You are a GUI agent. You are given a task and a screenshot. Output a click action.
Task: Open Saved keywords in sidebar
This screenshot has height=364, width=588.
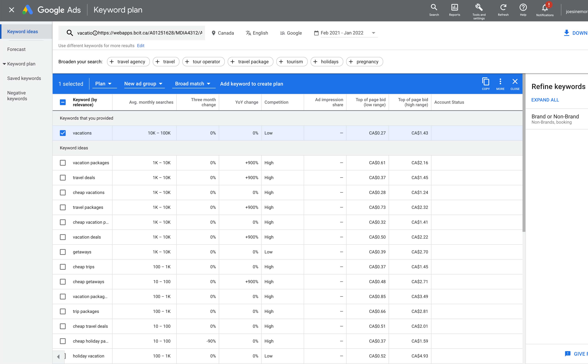click(x=24, y=78)
